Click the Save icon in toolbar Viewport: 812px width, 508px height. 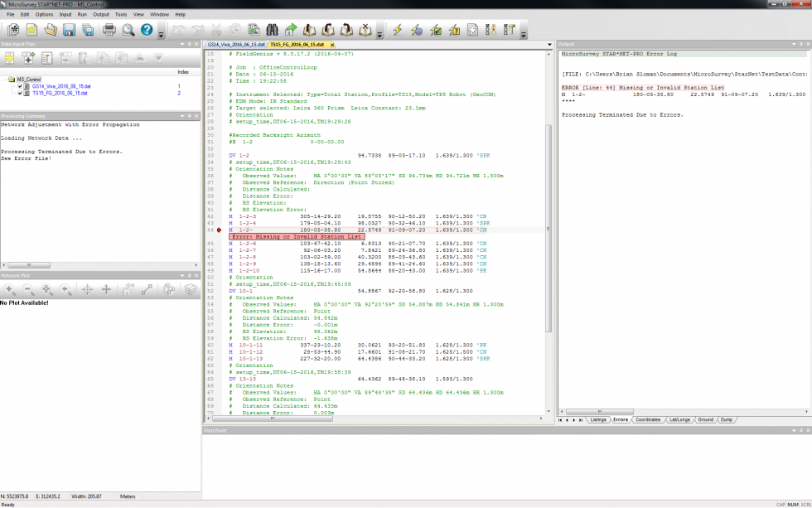69,31
